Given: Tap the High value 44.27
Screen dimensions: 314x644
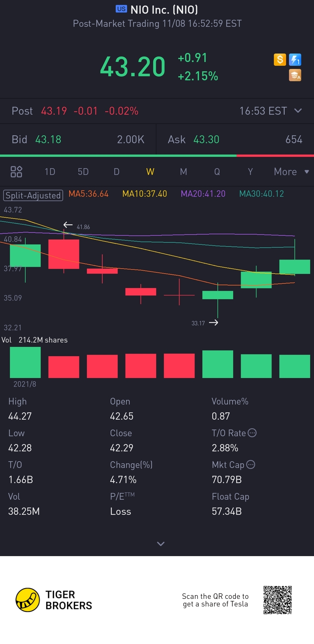Looking at the screenshot, I should click(x=20, y=416).
